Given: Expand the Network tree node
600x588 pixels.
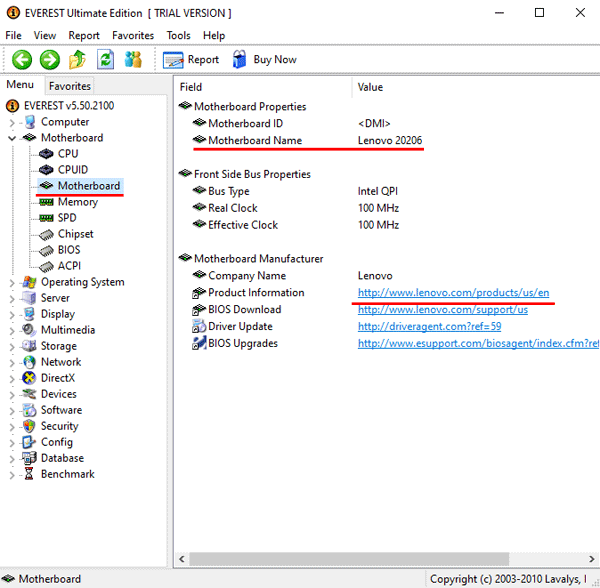Looking at the screenshot, I should click(12, 363).
